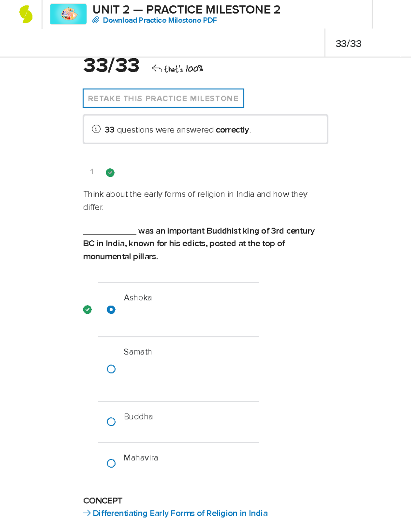Click the curved arrow next to 100% note

[x=157, y=69]
